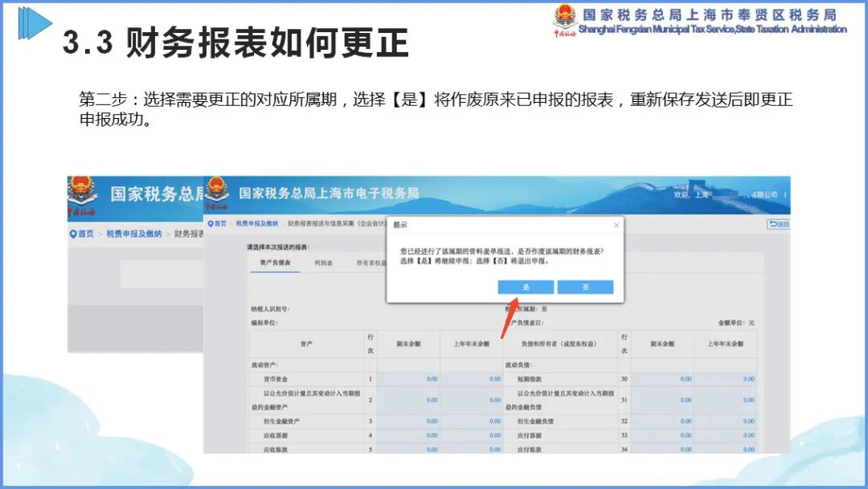Open 首页 in the back window breadcrumb
This screenshot has width=868, height=489.
(x=82, y=234)
